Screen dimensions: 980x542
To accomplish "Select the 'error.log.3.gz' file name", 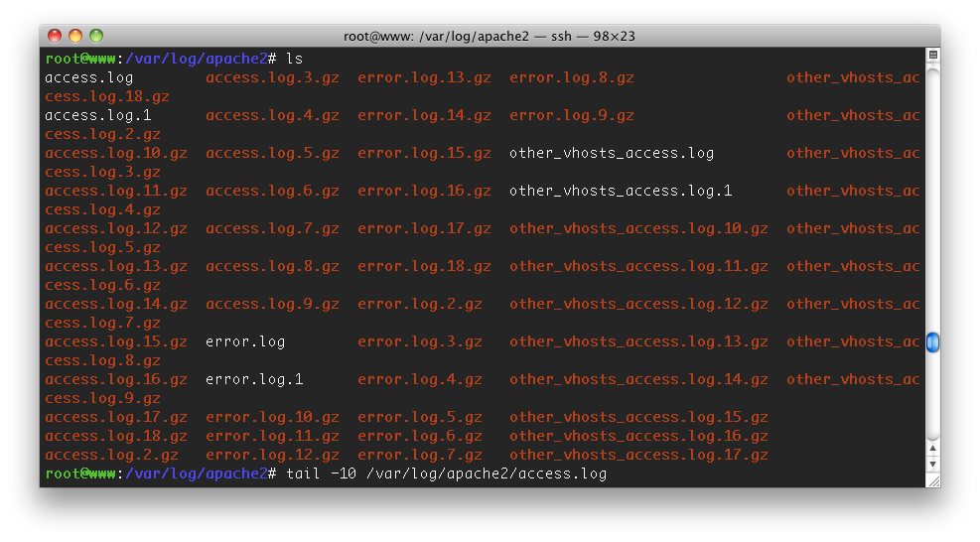I will pos(420,341).
